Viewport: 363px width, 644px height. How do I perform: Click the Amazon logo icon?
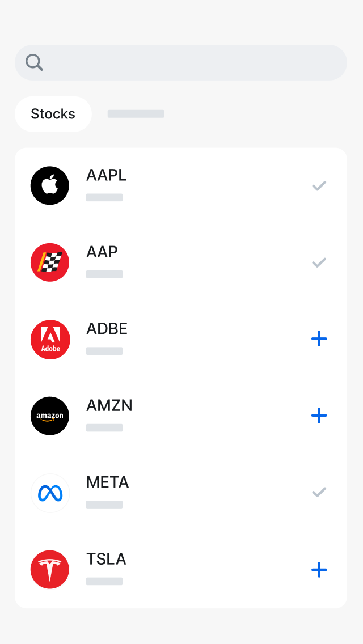[50, 416]
